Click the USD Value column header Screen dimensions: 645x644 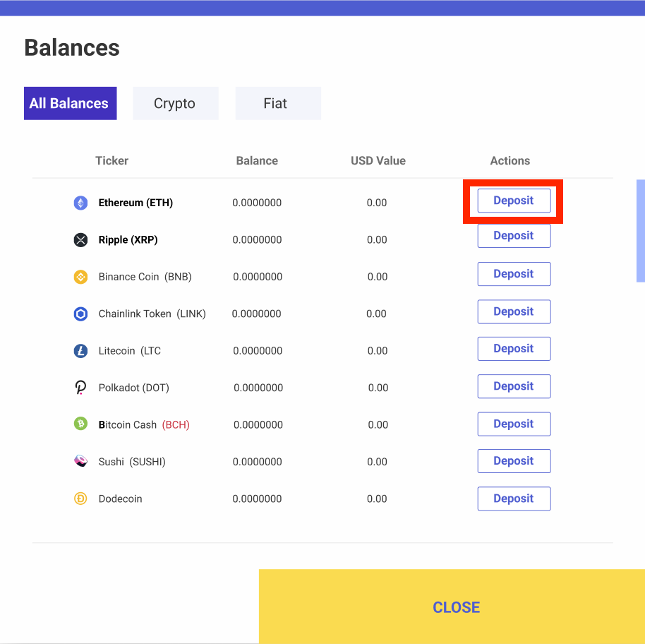tap(378, 160)
